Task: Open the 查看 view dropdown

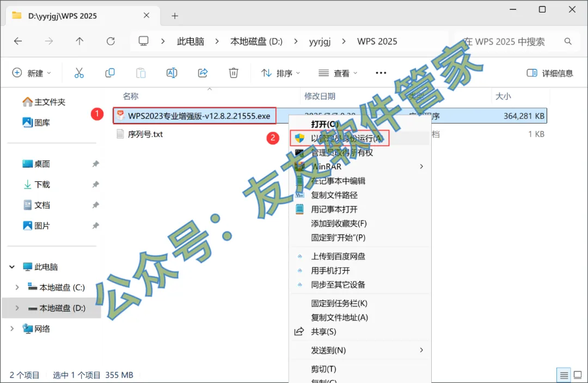Action: [338, 73]
